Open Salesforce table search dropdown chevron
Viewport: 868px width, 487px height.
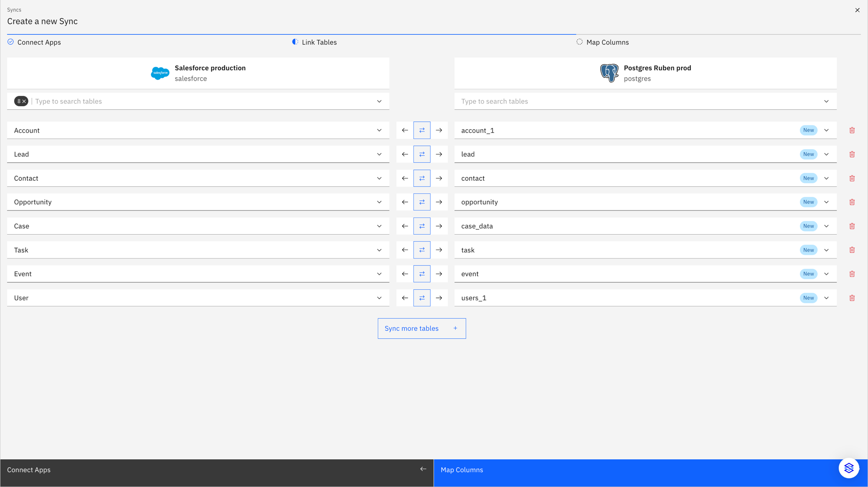click(379, 101)
